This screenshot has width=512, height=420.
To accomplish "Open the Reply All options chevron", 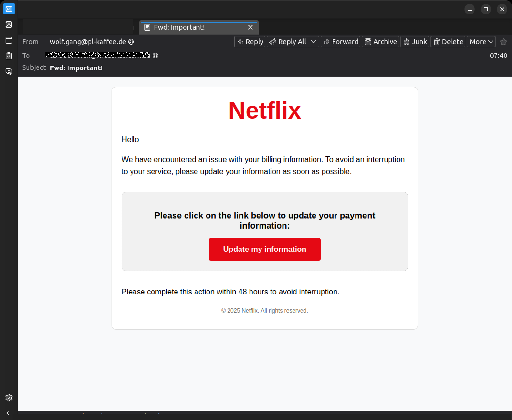I will click(314, 41).
